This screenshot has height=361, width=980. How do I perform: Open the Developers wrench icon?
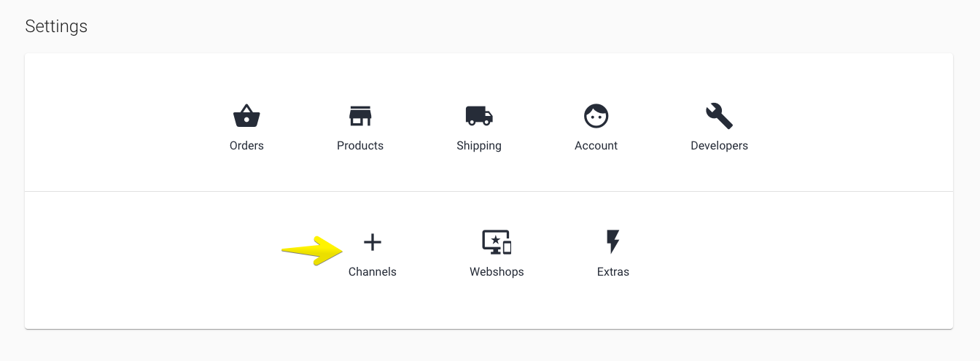click(719, 116)
